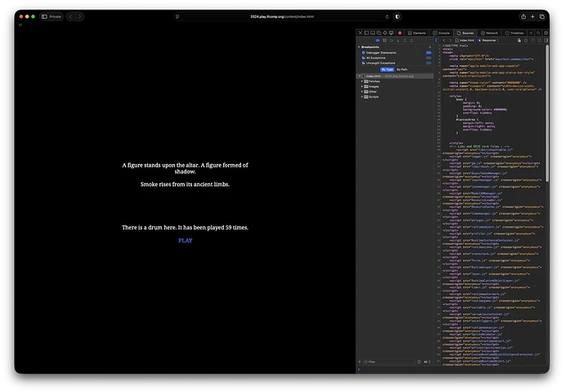Open the All filter dropdown beside the Filter field

[427, 362]
